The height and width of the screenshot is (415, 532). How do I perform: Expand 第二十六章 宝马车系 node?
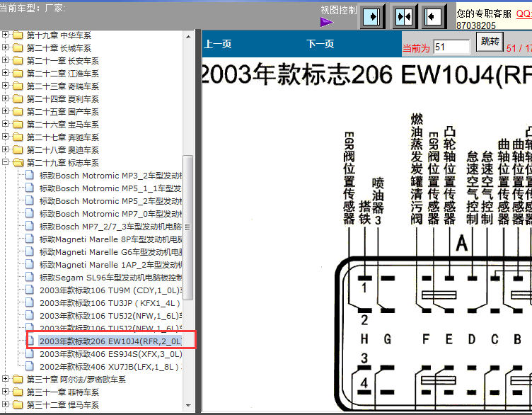point(5,124)
